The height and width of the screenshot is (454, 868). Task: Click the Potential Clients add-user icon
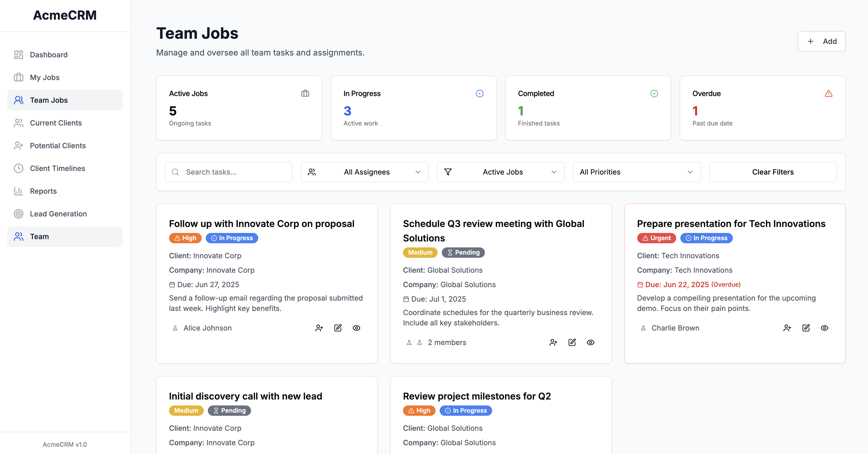(x=19, y=145)
